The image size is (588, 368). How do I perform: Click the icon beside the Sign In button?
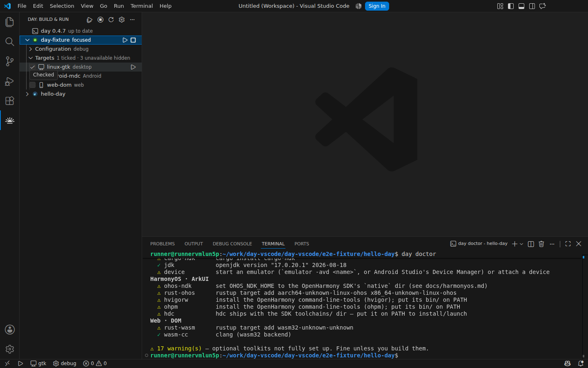pyautogui.click(x=359, y=6)
